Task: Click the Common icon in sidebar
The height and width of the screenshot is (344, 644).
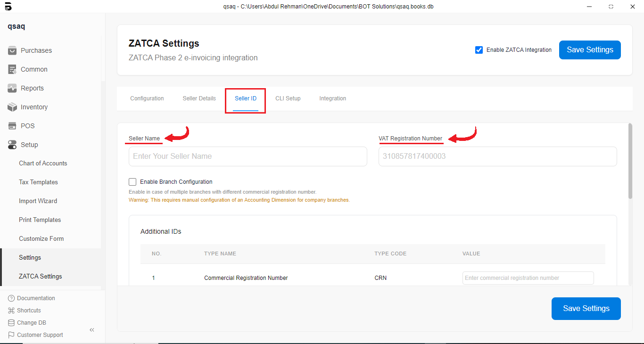Action: tap(12, 69)
